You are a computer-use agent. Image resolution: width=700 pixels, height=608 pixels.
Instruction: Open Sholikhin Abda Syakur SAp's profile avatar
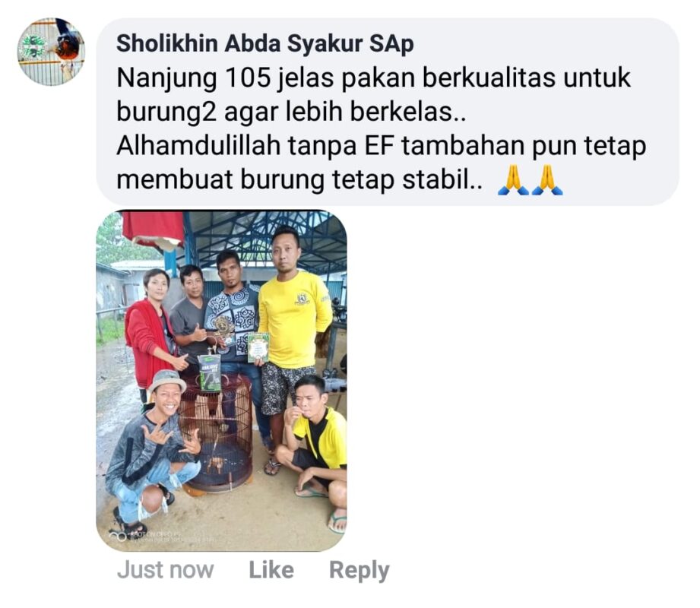point(51,52)
